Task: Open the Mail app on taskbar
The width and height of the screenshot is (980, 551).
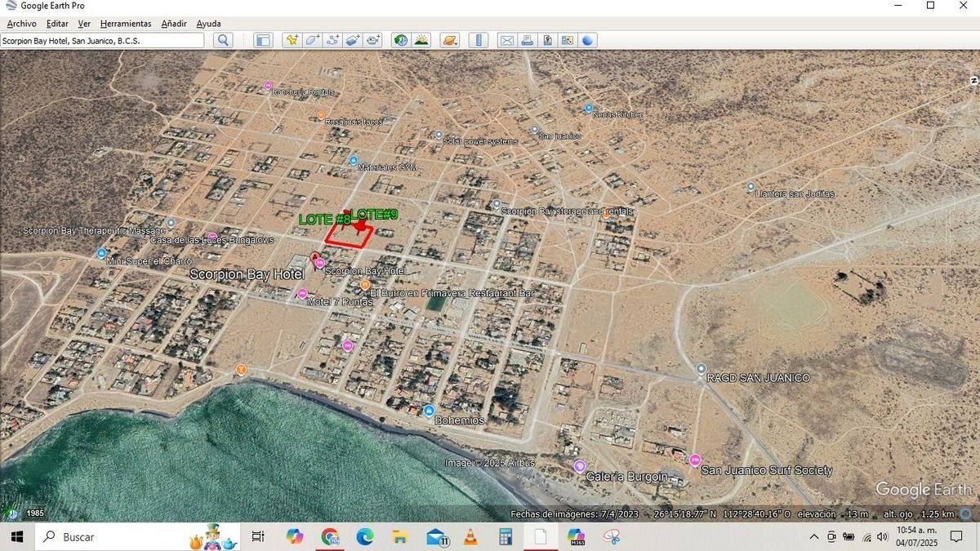Action: [437, 536]
